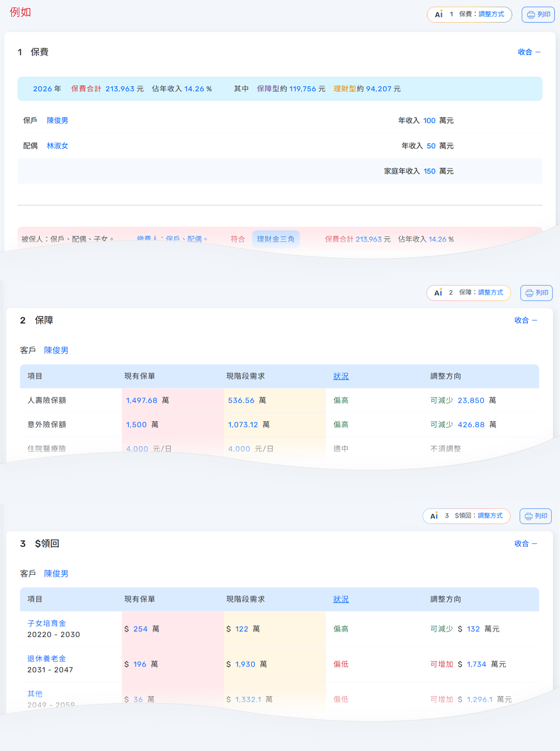Open 調整方式 for 保障
560x751 pixels.
click(x=491, y=293)
